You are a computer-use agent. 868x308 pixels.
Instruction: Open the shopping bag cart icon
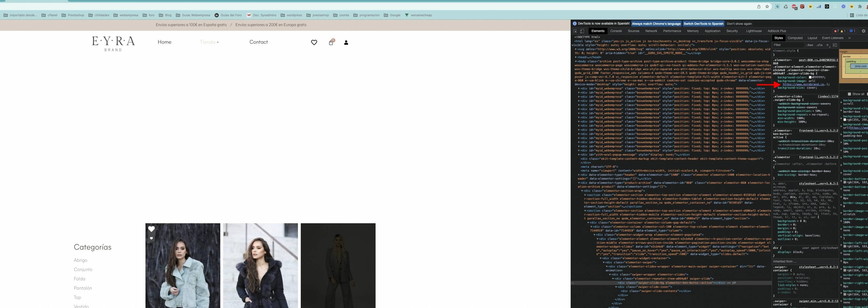tap(331, 42)
